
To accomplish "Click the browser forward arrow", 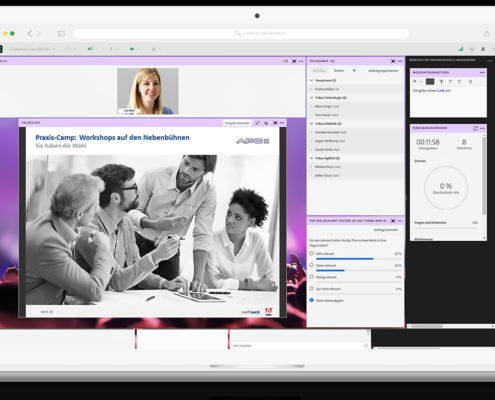I will point(39,33).
